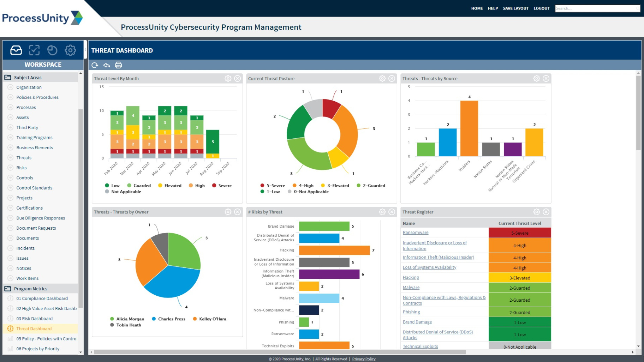
Task: Collapse the Subject Areas folder
Action: (7, 77)
